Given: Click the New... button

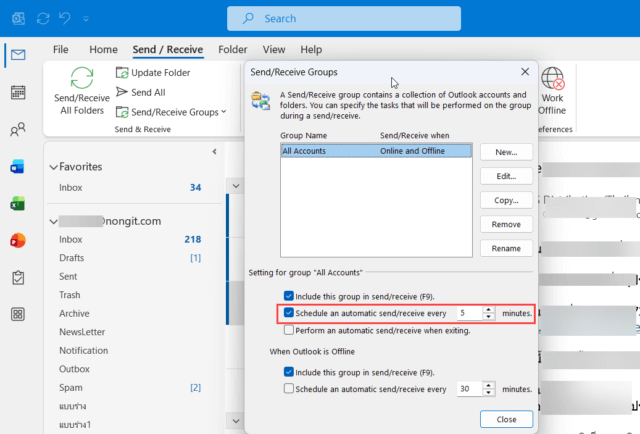Looking at the screenshot, I should pos(506,152).
